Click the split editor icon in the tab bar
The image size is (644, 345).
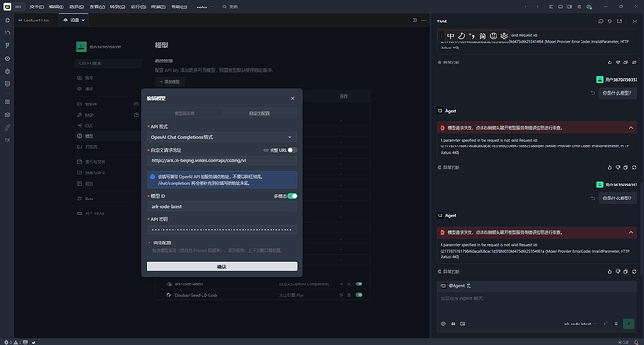(x=414, y=21)
